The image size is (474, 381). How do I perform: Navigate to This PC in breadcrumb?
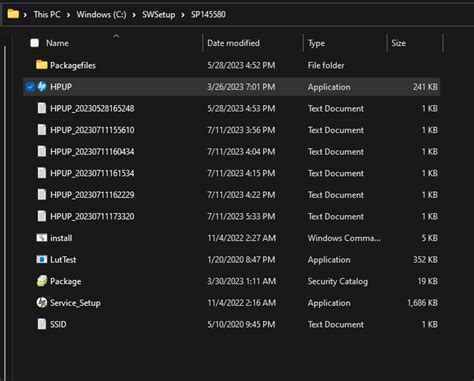coord(47,15)
